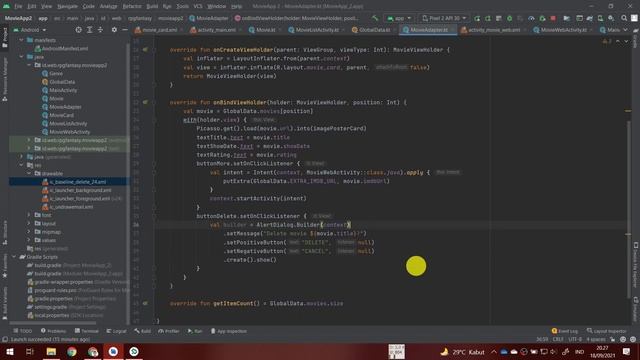Viewport: 640px width, 360px height.
Task: Open Windows Task View icon
Action: [30, 351]
